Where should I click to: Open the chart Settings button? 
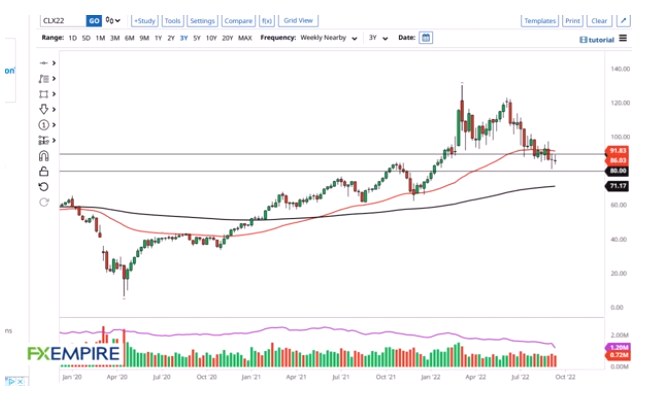tap(202, 20)
